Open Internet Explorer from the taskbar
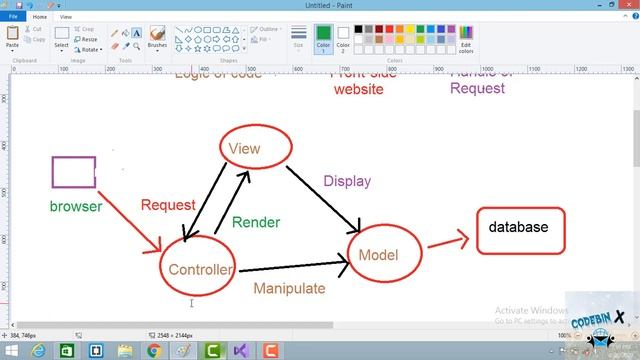 38,351
